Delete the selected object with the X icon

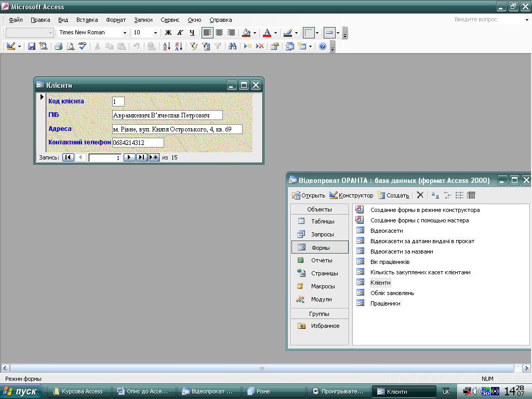(x=420, y=195)
